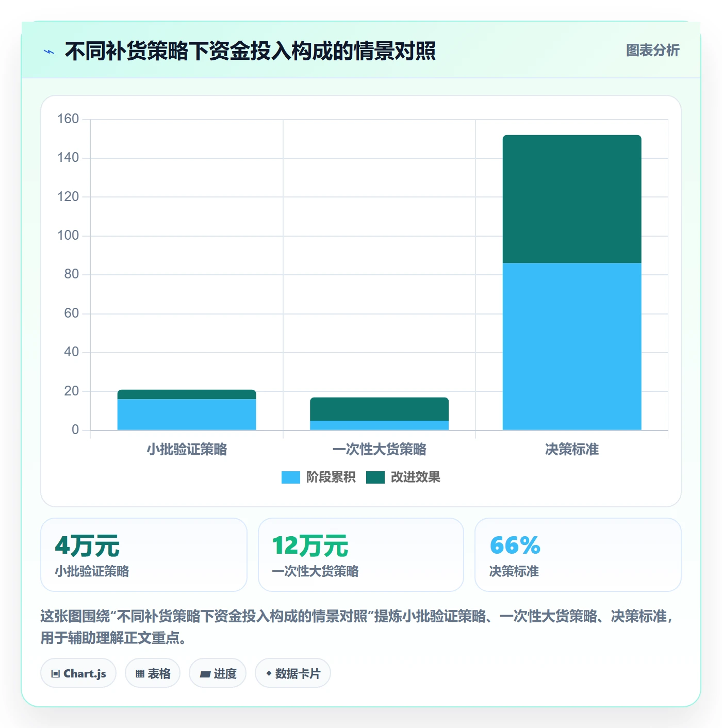722x728 pixels.
Task: Click the chart title 不同补货策略下资金投入构成的情景对照
Action: [x=251, y=51]
